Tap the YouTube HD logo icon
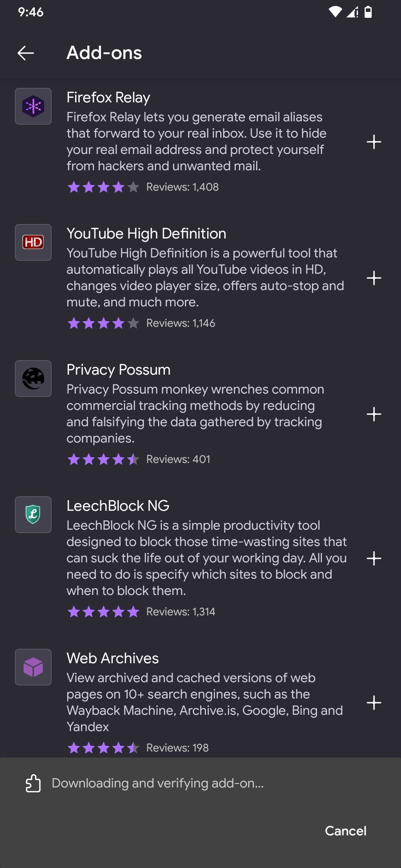The width and height of the screenshot is (401, 868). [33, 243]
